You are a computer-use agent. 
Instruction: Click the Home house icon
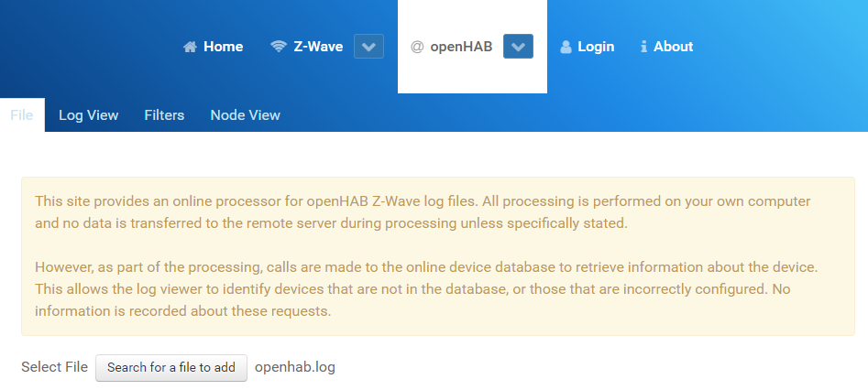[191, 47]
